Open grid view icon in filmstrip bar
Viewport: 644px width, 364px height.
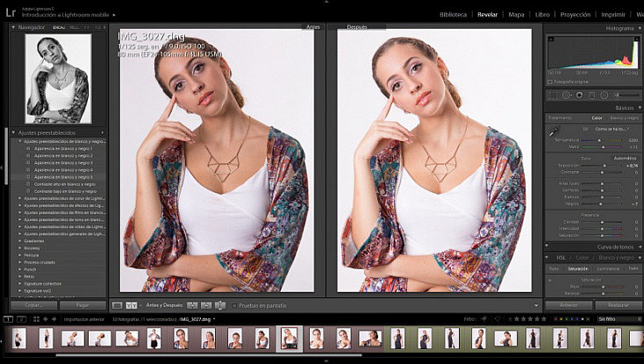click(x=36, y=319)
